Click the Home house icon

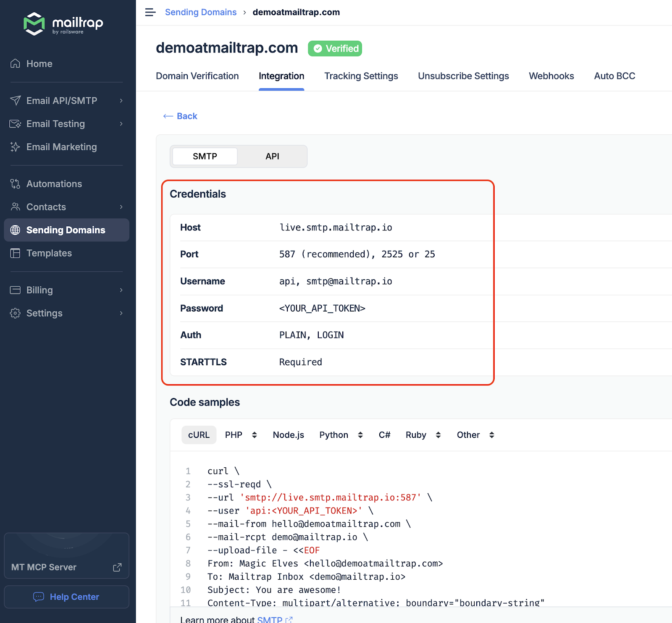point(15,63)
